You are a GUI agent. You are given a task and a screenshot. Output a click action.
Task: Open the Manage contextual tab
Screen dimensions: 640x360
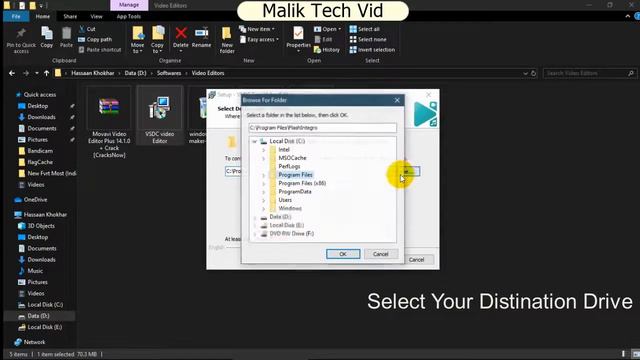click(129, 5)
